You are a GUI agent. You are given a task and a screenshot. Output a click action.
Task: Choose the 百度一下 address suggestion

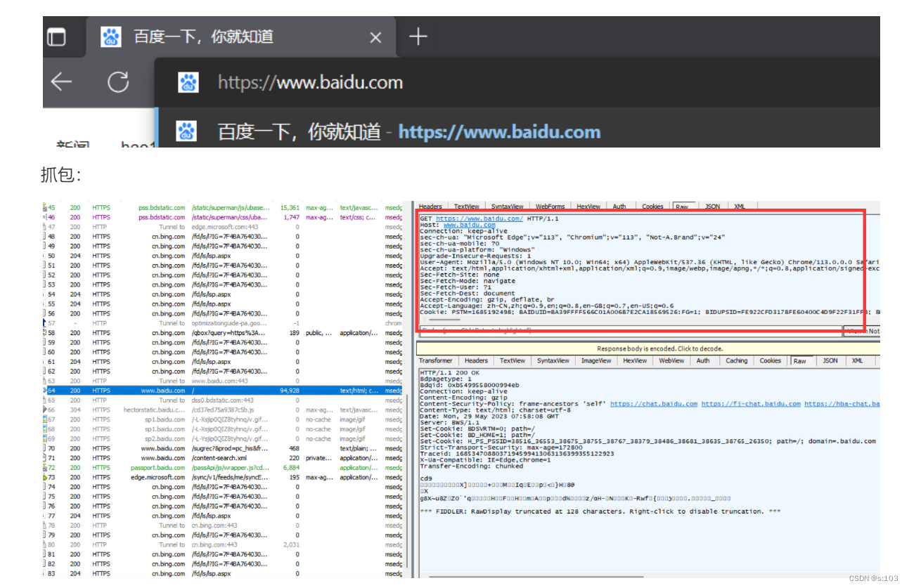517,131
